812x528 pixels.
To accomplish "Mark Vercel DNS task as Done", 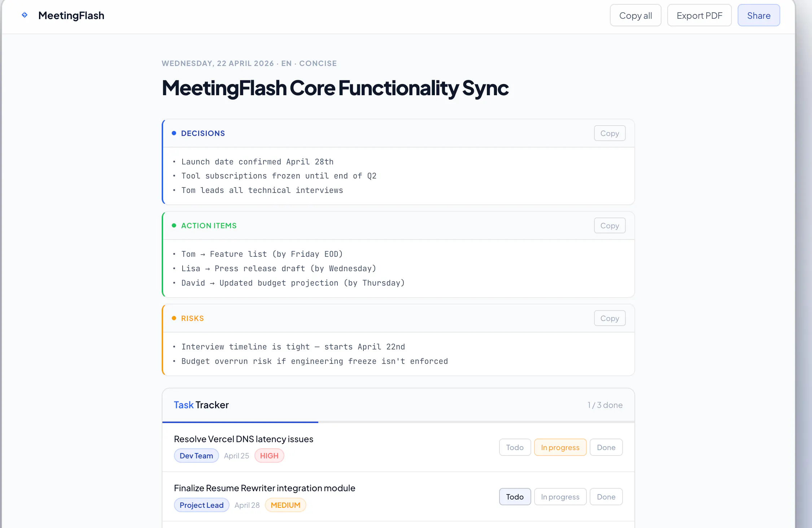I will 606,447.
